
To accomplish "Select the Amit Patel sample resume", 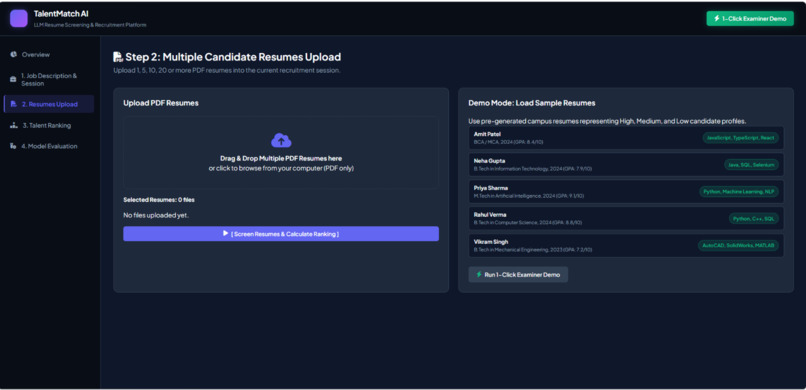I will click(x=626, y=138).
